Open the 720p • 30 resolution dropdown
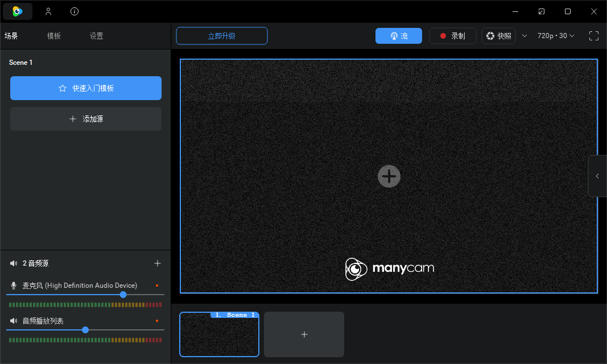Image resolution: width=607 pixels, height=364 pixels. pyautogui.click(x=555, y=36)
